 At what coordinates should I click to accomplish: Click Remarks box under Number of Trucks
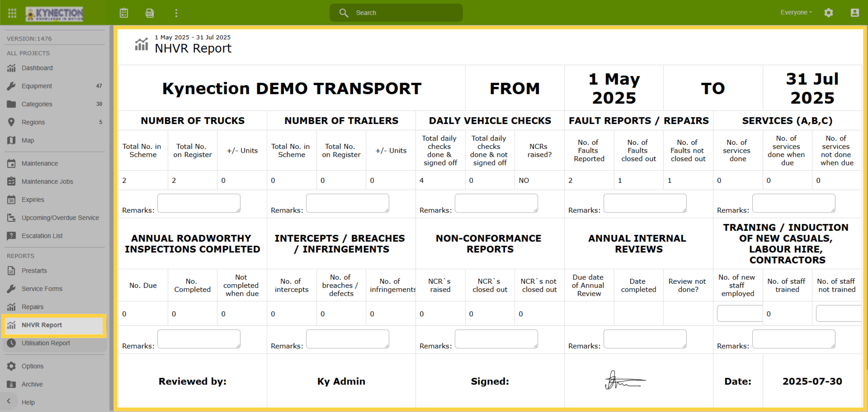[199, 203]
